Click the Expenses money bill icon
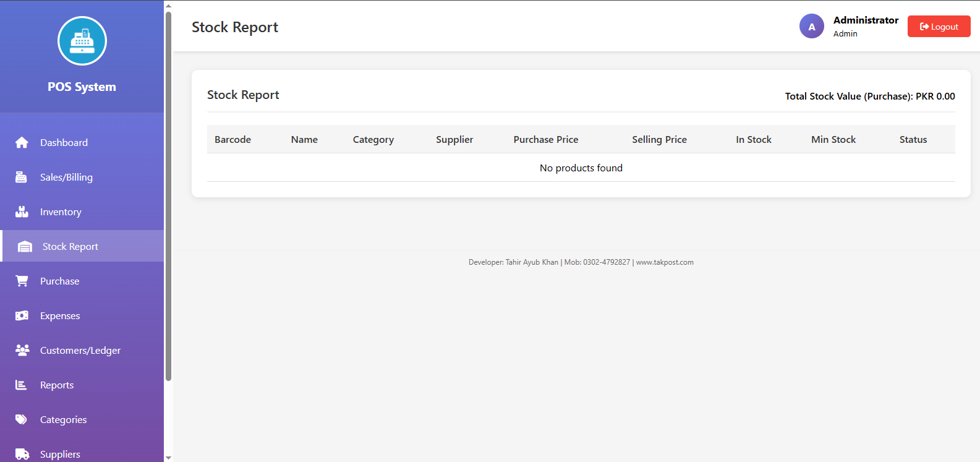Screen dimensions: 980x462 22,316
